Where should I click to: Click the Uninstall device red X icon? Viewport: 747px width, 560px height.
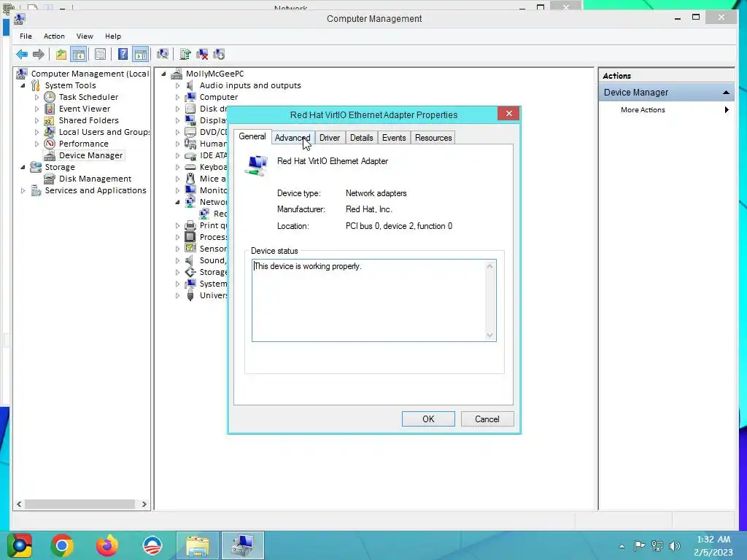click(203, 54)
